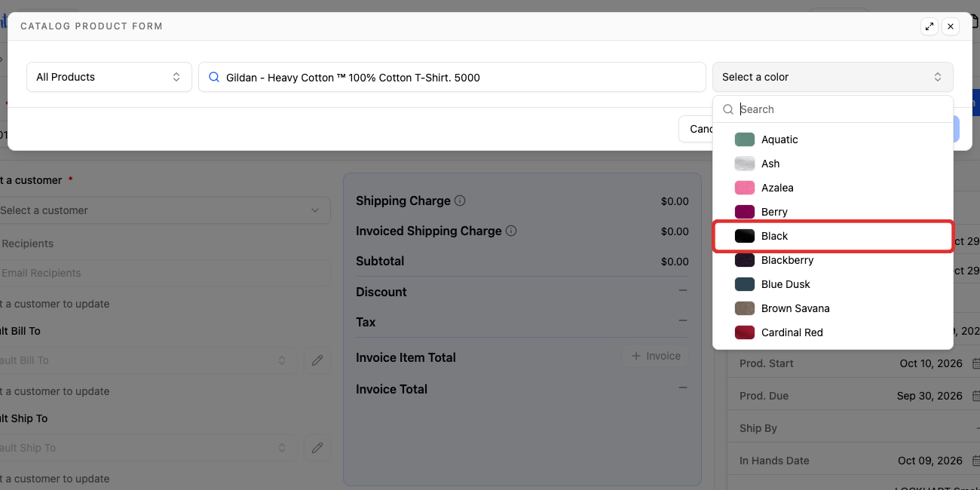Click the Cancel button in the form

click(697, 129)
